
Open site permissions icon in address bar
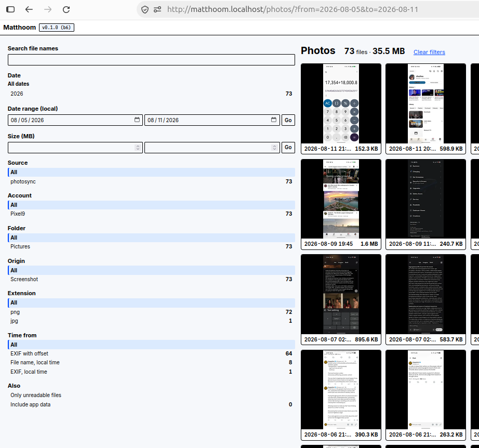coord(157,10)
